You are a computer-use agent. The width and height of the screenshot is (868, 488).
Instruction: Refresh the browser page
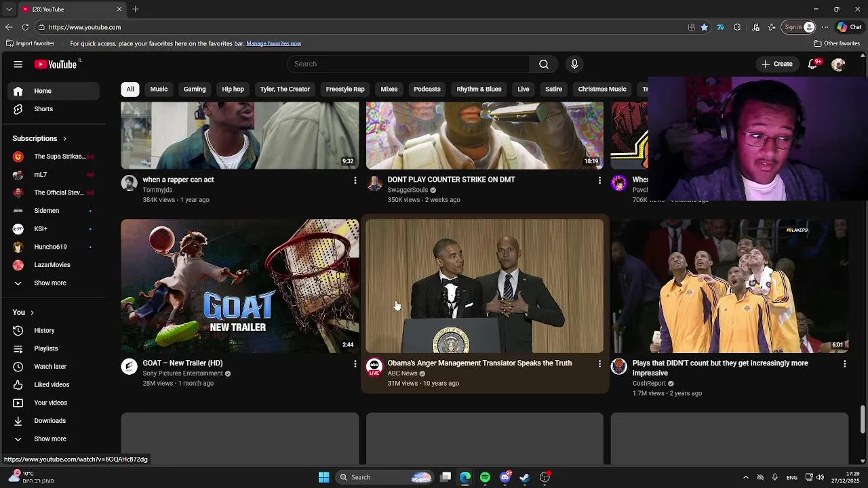(x=25, y=27)
